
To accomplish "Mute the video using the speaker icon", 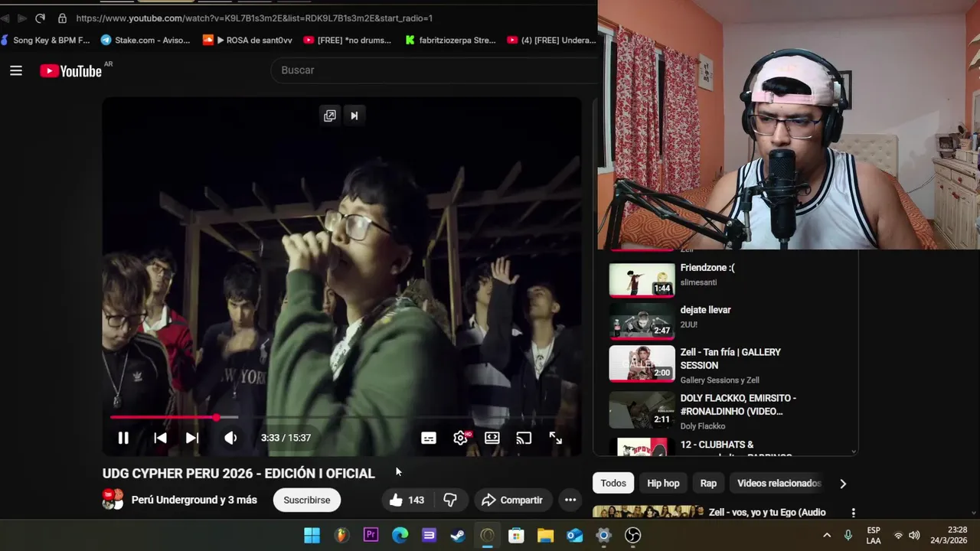I will coord(230,438).
